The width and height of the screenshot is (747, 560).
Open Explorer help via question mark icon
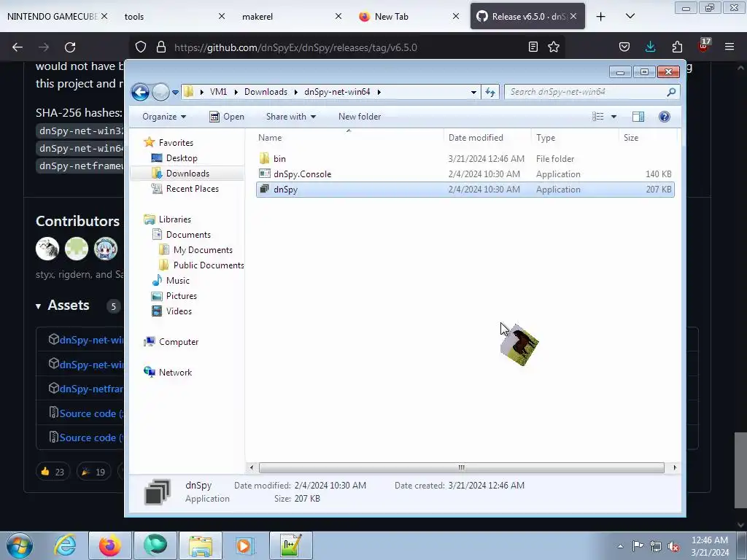664,117
